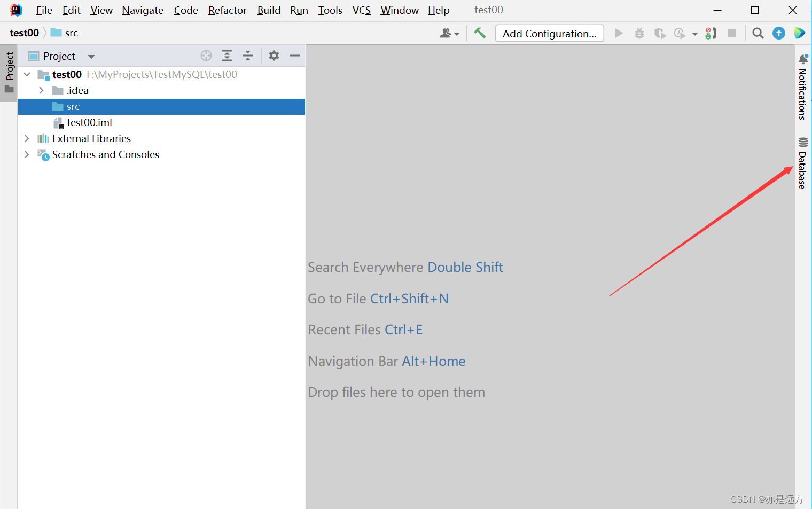
Task: Open Project panel gear options
Action: [274, 56]
